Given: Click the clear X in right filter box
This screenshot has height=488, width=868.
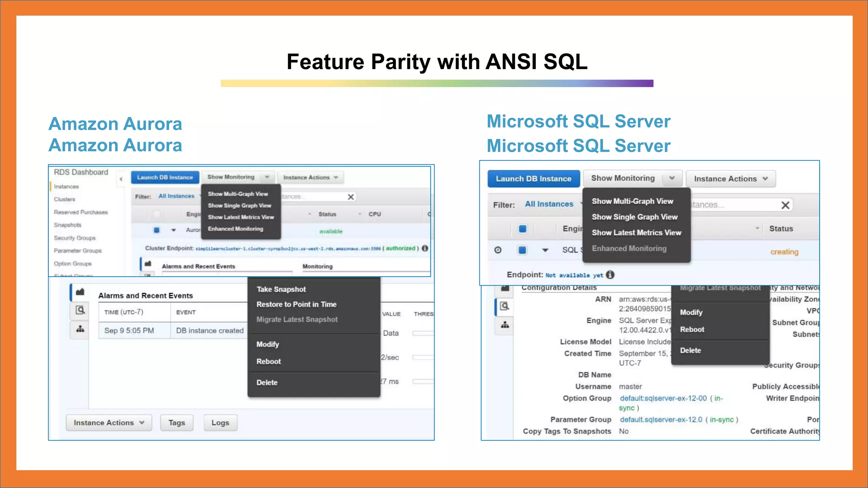Looking at the screenshot, I should pos(785,205).
